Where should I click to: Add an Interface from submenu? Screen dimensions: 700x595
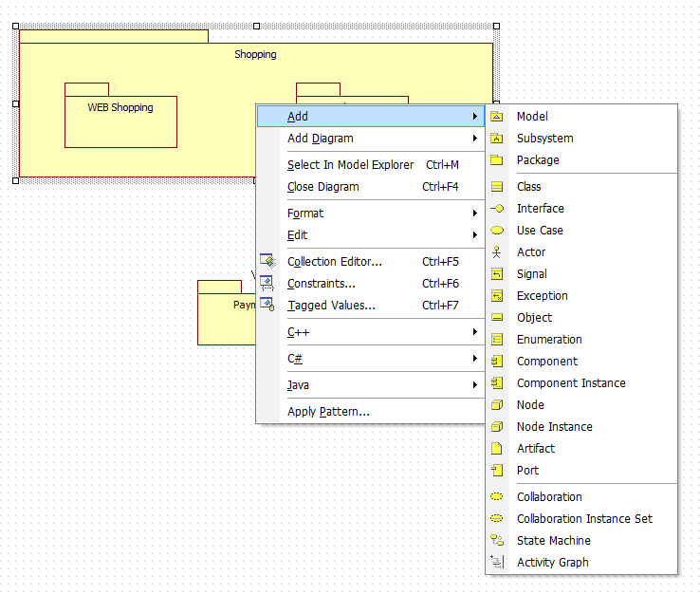pyautogui.click(x=581, y=209)
